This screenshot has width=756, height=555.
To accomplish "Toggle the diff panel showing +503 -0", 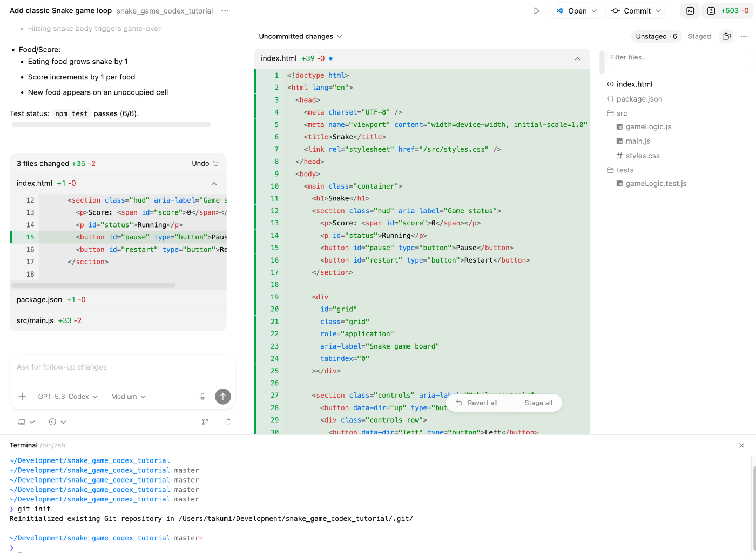I will [728, 11].
